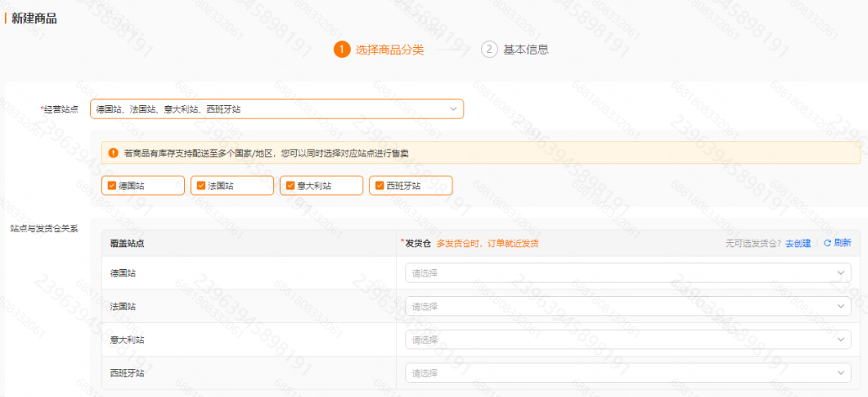Click the refresh icon beside 刷新
Image resolution: width=868 pixels, height=397 pixels.
827,243
